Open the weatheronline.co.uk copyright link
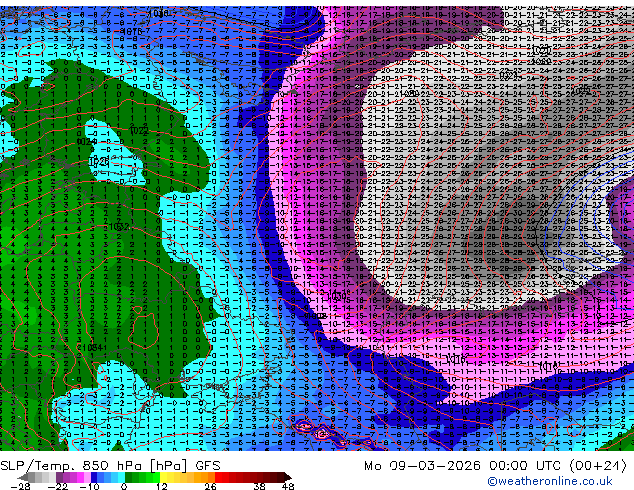This screenshot has height=490, width=634. [550, 481]
